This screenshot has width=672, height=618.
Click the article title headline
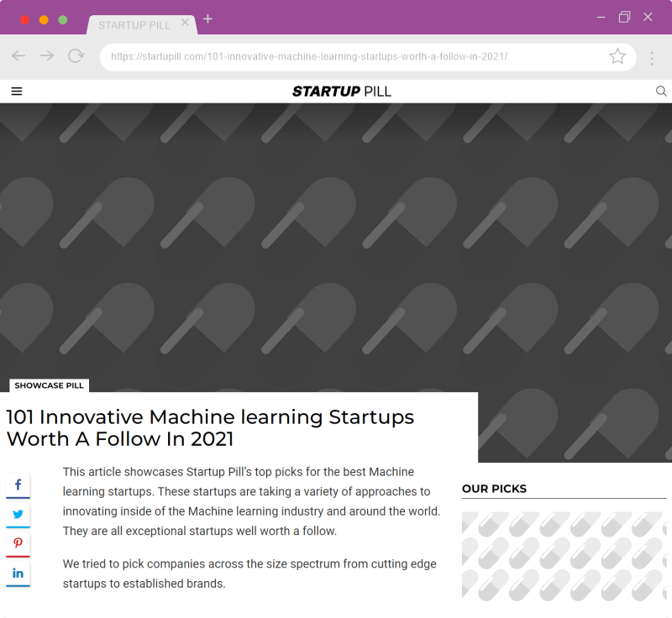point(210,427)
